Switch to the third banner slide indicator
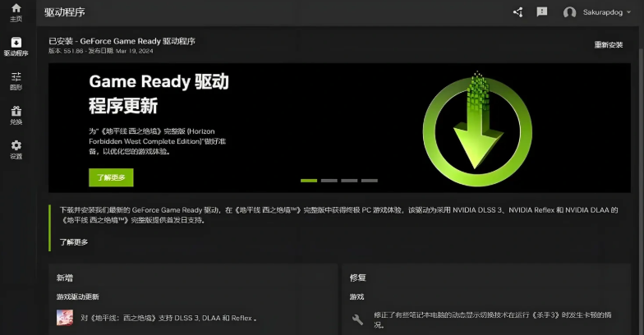644x335 pixels. coord(349,180)
